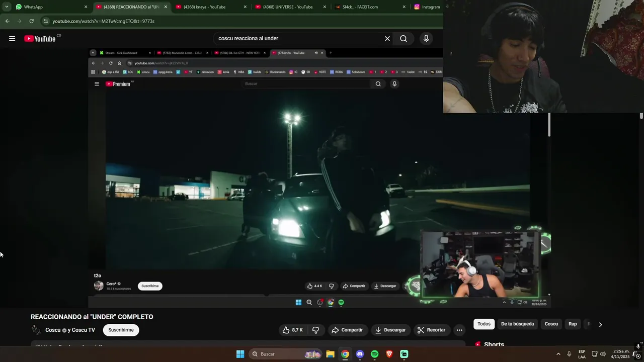Screen dimensions: 644x362
Task: Select the Rap filter chip
Action: click(x=573, y=324)
